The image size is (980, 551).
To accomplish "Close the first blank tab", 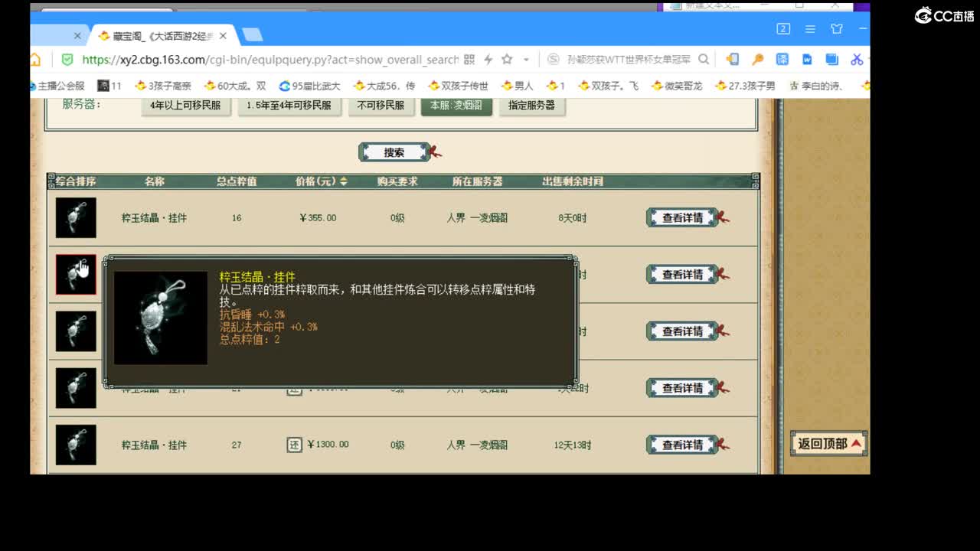I will pos(77,35).
